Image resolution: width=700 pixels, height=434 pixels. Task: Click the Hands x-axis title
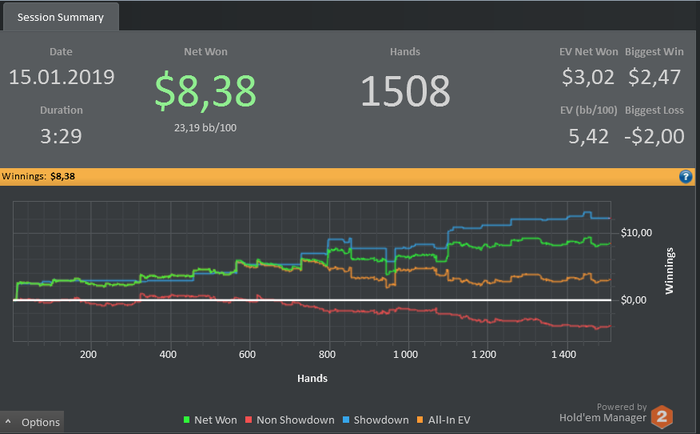[312, 379]
